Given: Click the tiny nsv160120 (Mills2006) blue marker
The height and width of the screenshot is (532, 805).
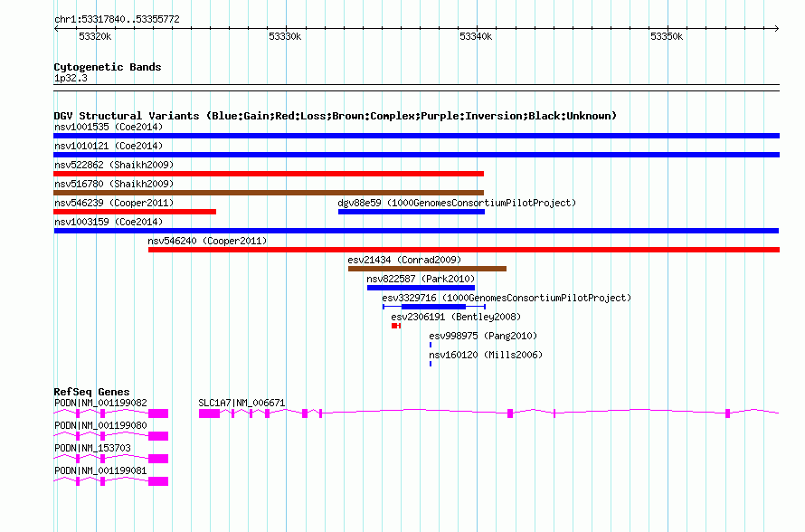Looking at the screenshot, I should [x=431, y=364].
